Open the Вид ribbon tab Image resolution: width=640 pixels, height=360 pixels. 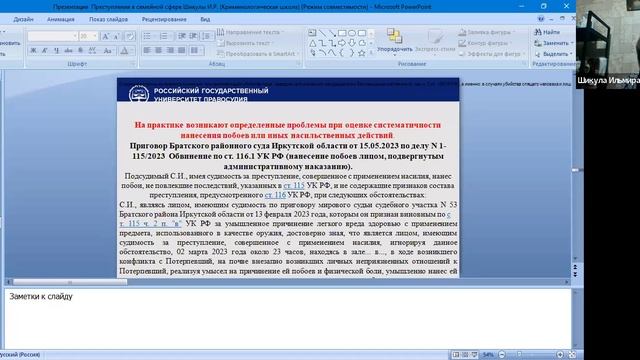[205, 19]
